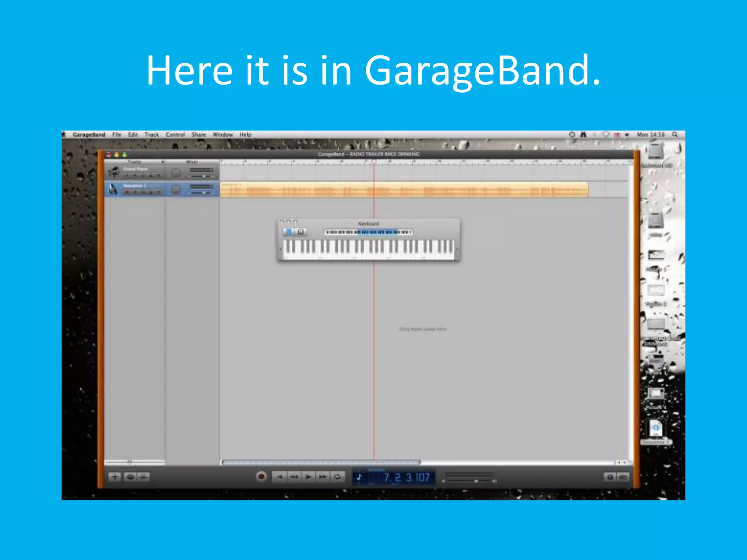747x560 pixels.
Task: Switch to musical typing in Keyboard window
Action: point(301,232)
